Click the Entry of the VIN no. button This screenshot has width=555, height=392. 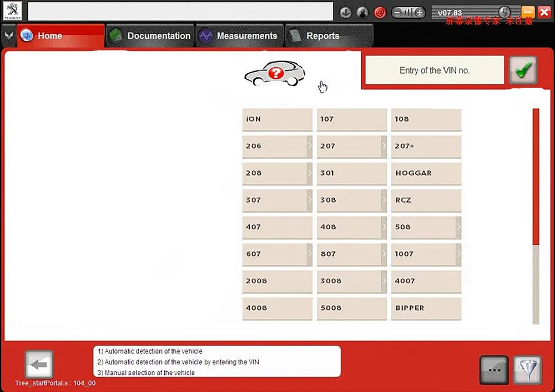435,70
